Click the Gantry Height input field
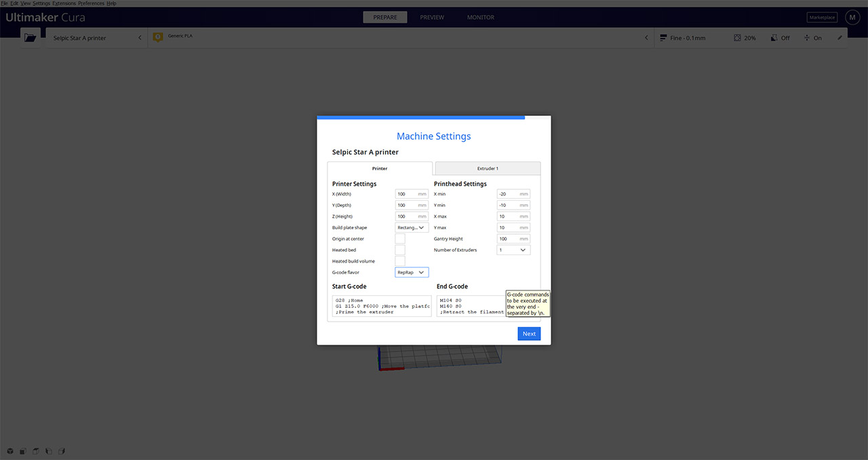 (x=513, y=239)
